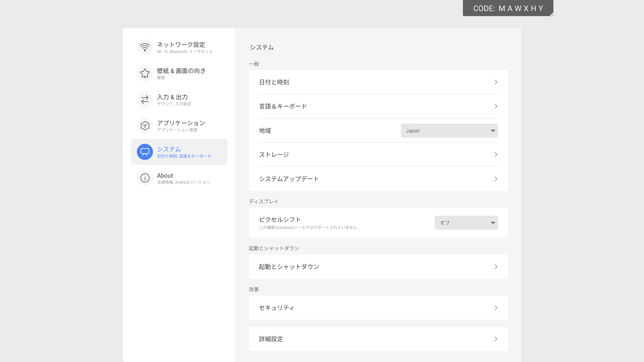Screen dimensions: 644x362
Task: Click the arrow on the Japan combo box
Action: click(x=493, y=131)
